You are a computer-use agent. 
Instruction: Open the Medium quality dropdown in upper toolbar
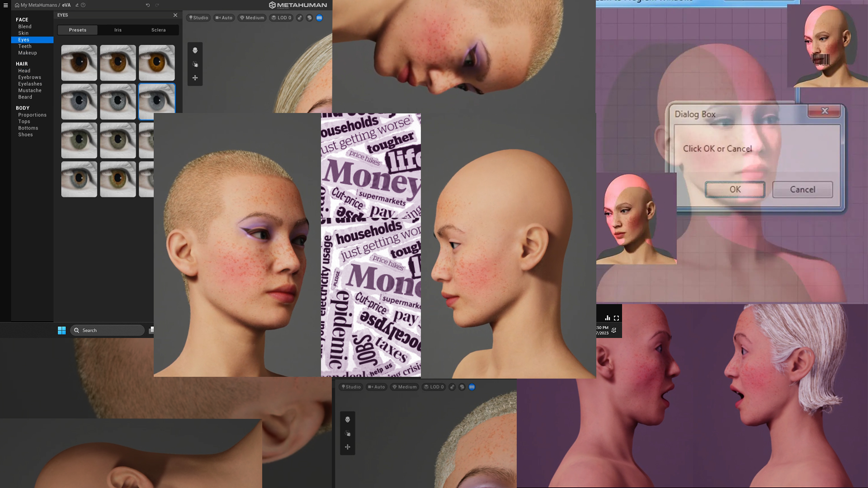tap(252, 18)
